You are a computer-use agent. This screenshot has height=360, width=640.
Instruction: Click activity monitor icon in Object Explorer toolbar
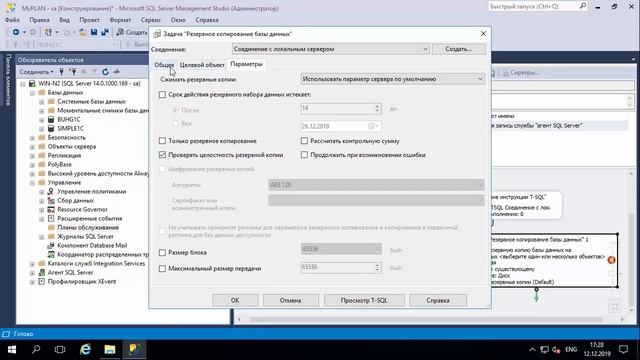(x=117, y=72)
